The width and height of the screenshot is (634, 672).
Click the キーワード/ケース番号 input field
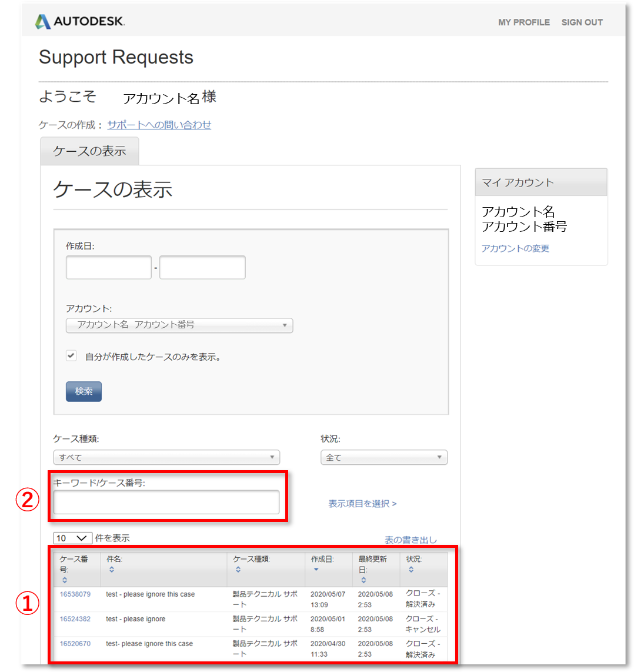click(166, 502)
